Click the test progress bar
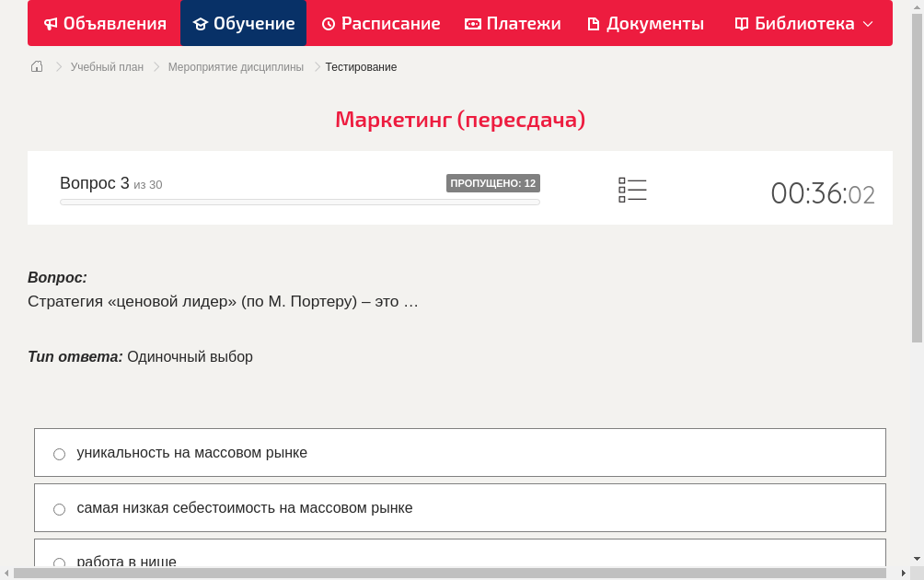924x580 pixels. (299, 202)
